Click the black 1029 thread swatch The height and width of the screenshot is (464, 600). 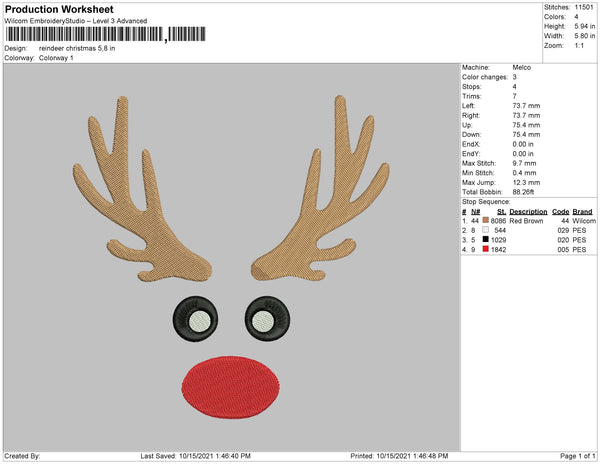pos(486,239)
